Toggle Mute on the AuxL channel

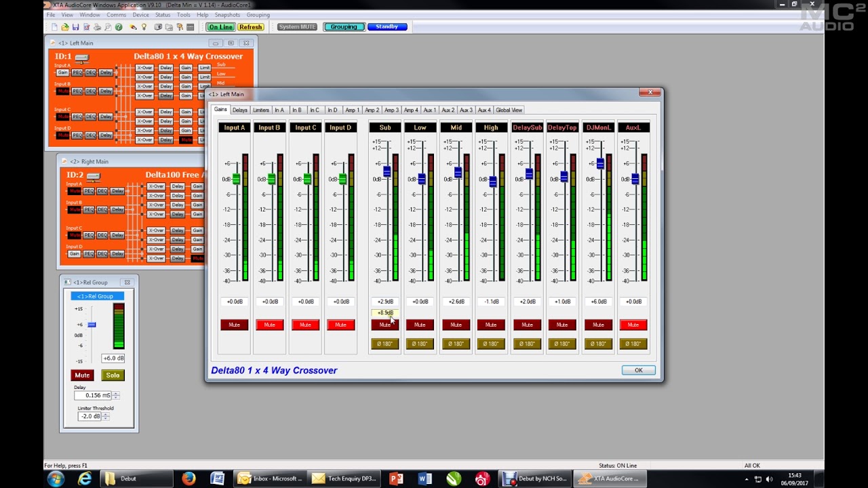coord(633,325)
